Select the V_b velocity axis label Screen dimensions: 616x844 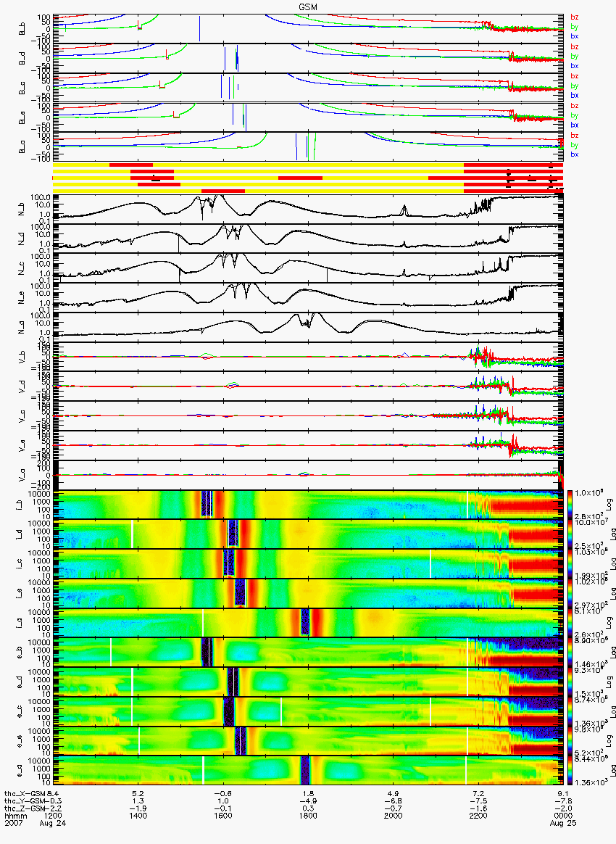click(x=22, y=356)
